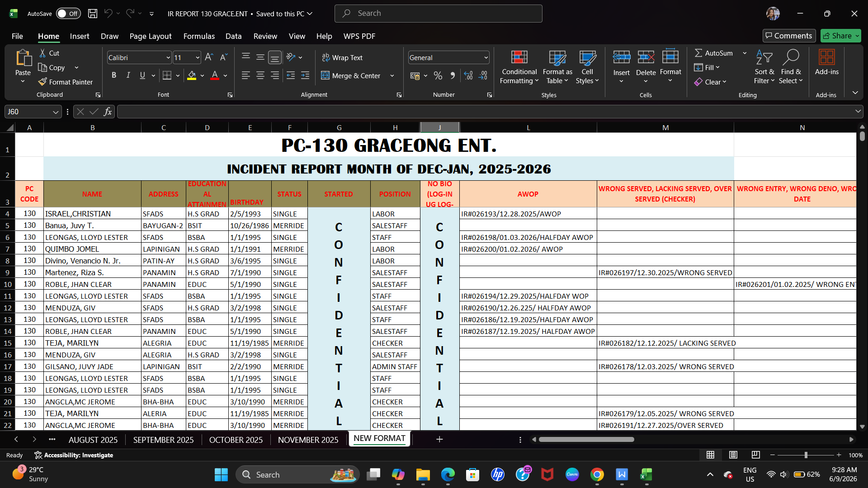Image resolution: width=868 pixels, height=488 pixels.
Task: Select the Merge & Center icon
Action: (325, 75)
